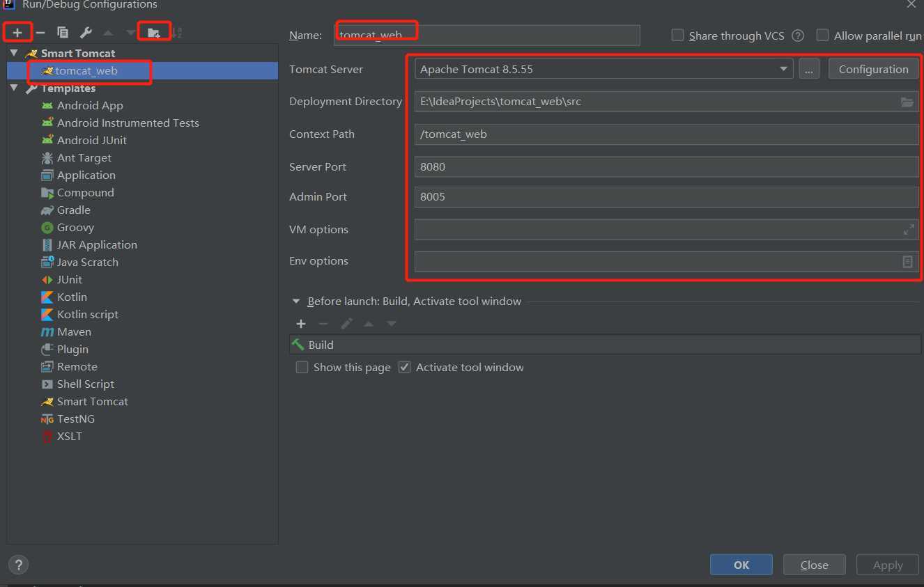Create a new configuration folder

[x=154, y=33]
